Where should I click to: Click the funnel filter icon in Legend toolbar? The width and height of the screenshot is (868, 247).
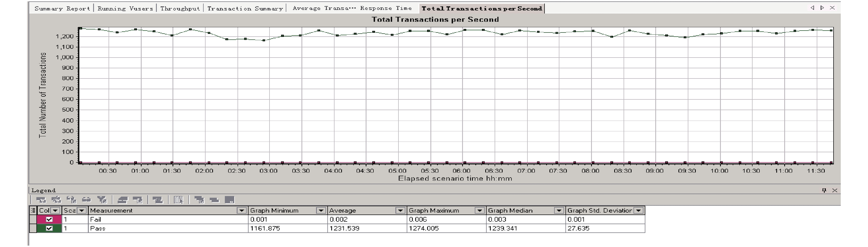point(102,200)
